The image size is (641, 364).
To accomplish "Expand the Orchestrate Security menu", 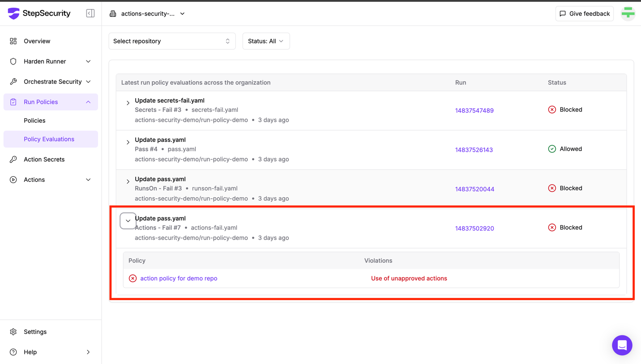I will (x=51, y=81).
